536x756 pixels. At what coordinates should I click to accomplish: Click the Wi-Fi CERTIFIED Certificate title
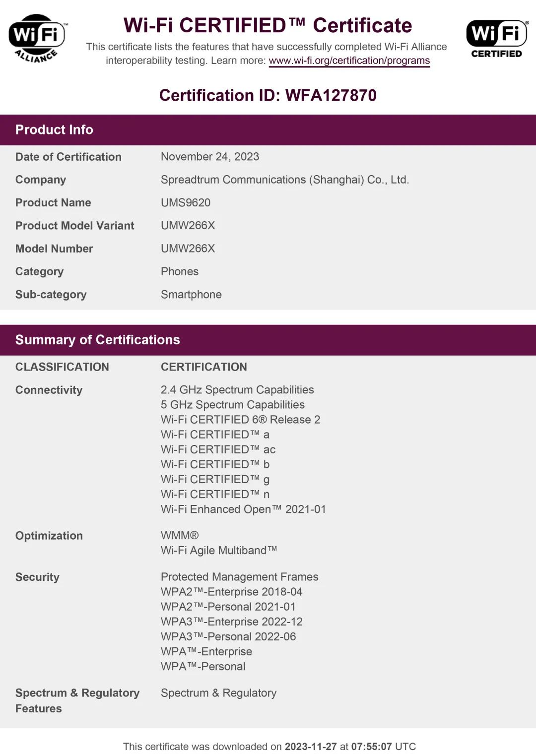(x=268, y=25)
